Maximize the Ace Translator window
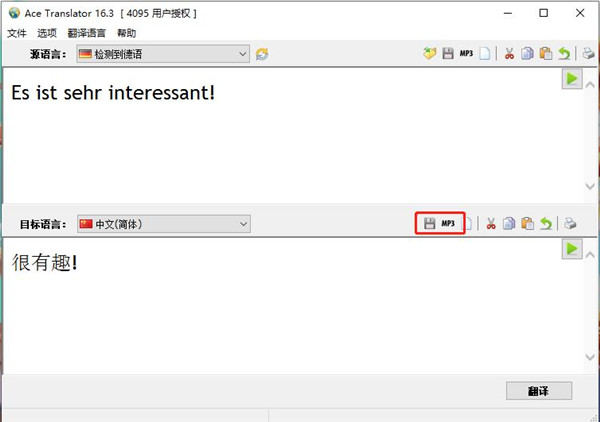The width and height of the screenshot is (600, 422). 543,13
